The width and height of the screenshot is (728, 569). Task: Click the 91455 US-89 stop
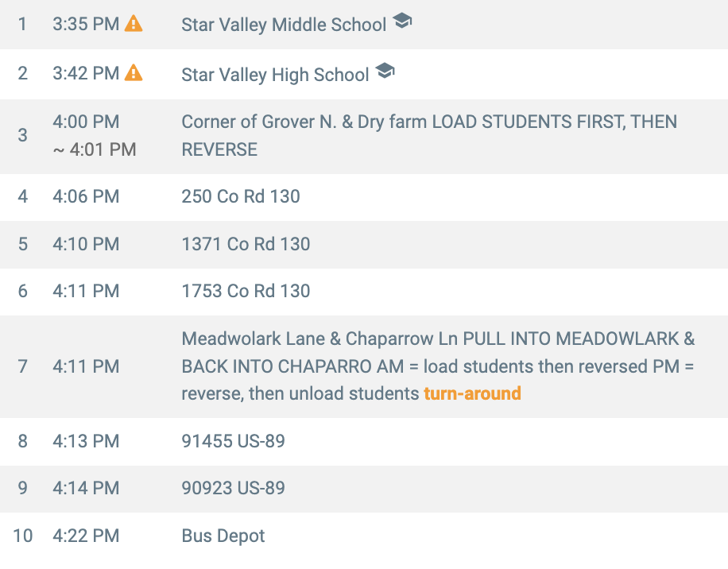click(233, 441)
